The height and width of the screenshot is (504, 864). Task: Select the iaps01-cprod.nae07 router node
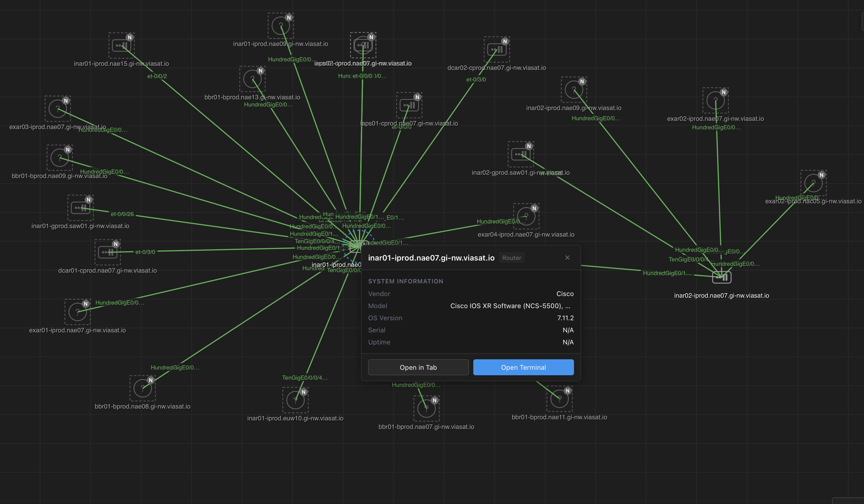(x=409, y=106)
